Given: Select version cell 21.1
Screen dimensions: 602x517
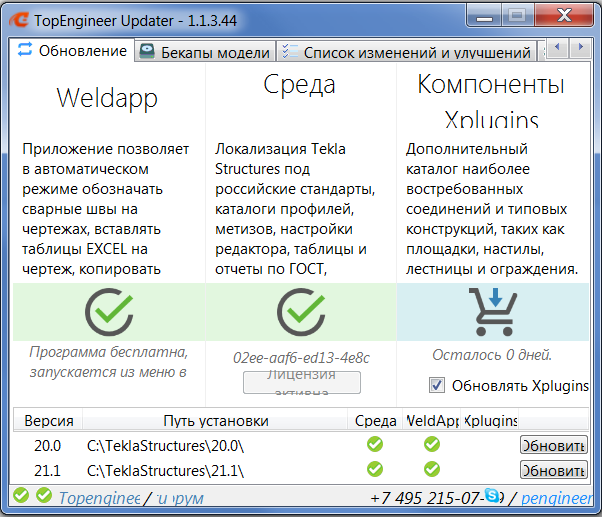Looking at the screenshot, I should 47,471.
